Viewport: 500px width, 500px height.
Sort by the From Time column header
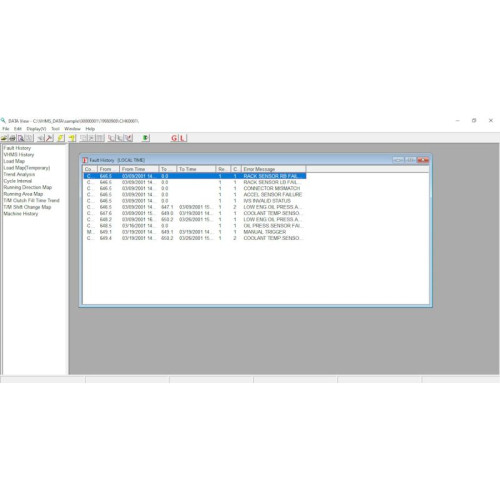pyautogui.click(x=139, y=169)
